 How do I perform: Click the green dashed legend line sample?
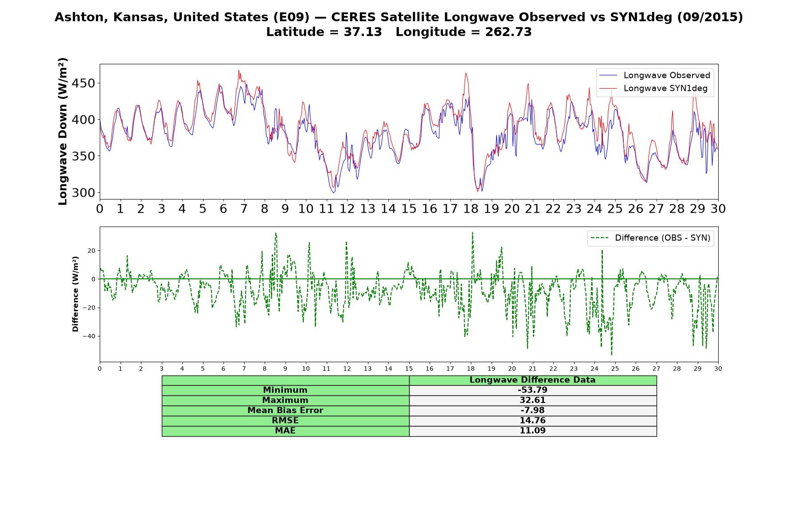click(x=599, y=238)
